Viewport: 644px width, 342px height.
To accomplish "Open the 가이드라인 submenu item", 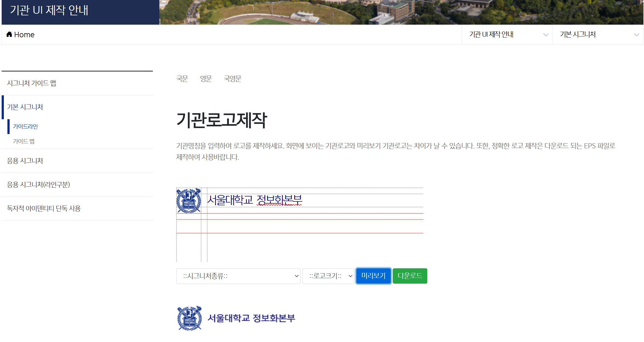I will click(26, 127).
